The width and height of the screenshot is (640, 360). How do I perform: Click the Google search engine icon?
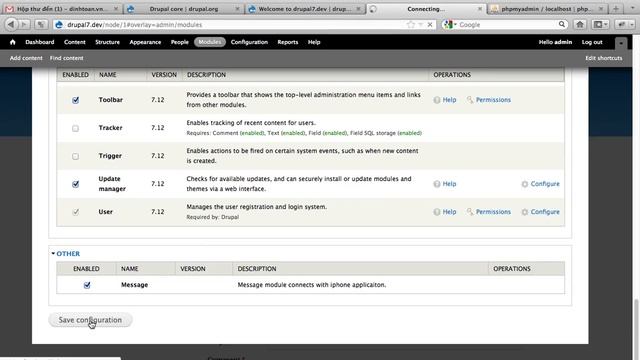[448, 24]
